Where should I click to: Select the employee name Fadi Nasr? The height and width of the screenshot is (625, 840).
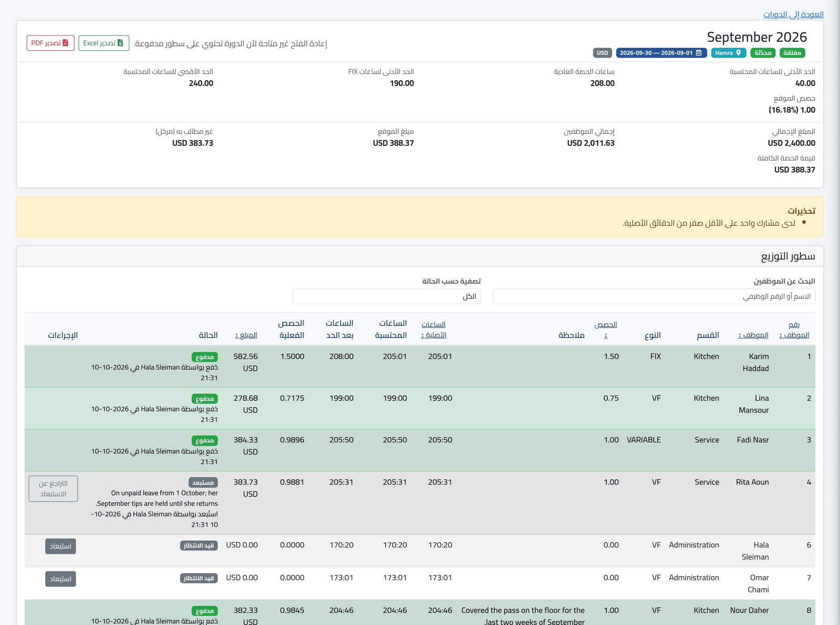753,440
